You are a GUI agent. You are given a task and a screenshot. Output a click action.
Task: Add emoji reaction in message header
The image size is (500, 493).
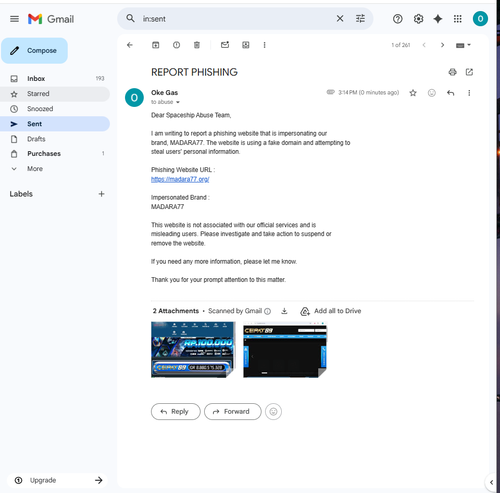tap(432, 93)
